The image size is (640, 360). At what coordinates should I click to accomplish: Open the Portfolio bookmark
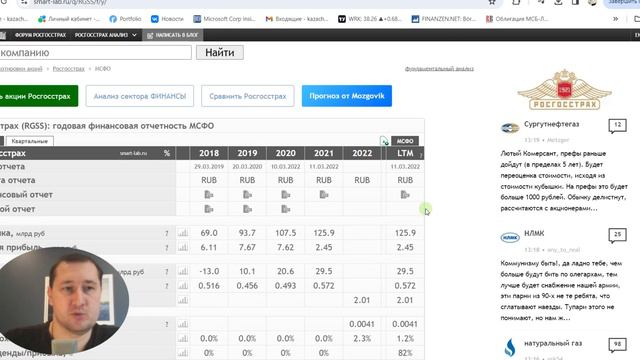coord(125,19)
